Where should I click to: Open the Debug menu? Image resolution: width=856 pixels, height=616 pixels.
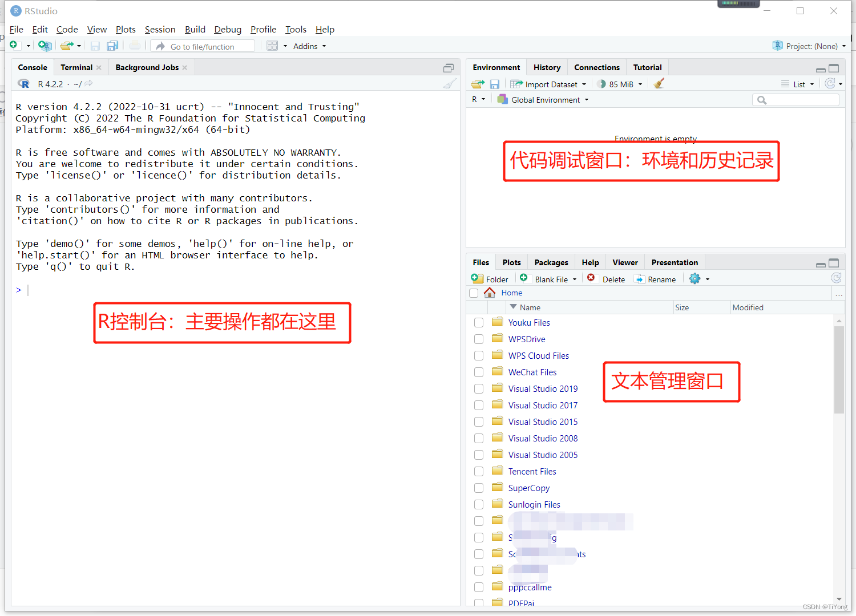pos(228,30)
